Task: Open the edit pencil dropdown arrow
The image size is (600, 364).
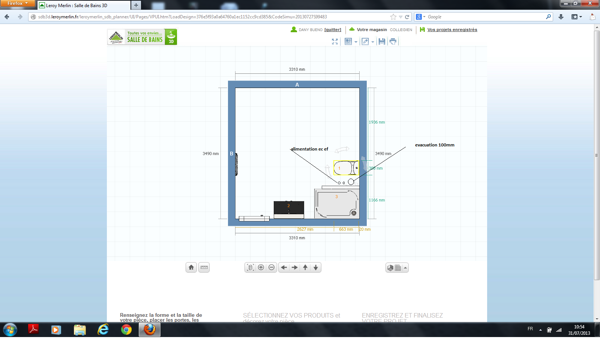Action: [x=373, y=42]
